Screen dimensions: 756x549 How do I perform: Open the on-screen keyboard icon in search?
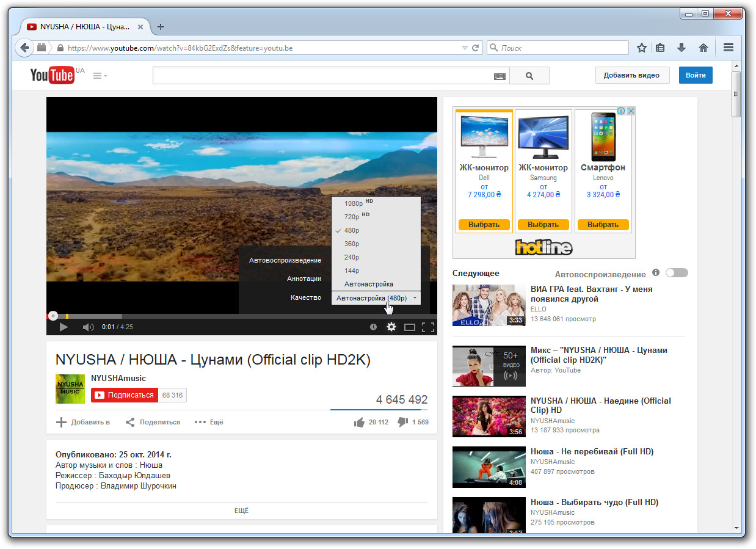pyautogui.click(x=500, y=76)
